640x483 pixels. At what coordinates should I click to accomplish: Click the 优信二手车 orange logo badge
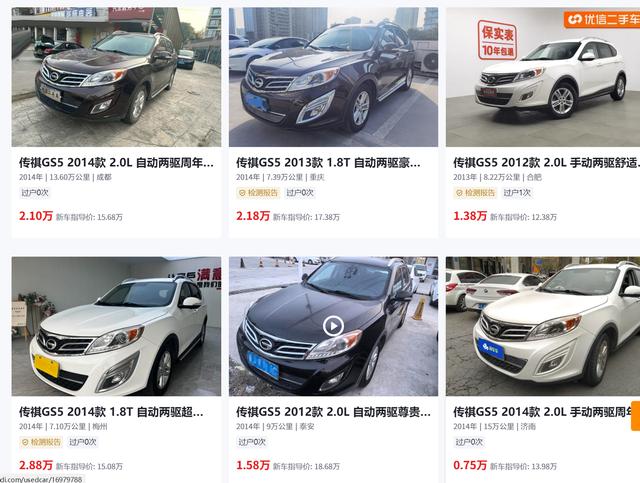(x=602, y=19)
